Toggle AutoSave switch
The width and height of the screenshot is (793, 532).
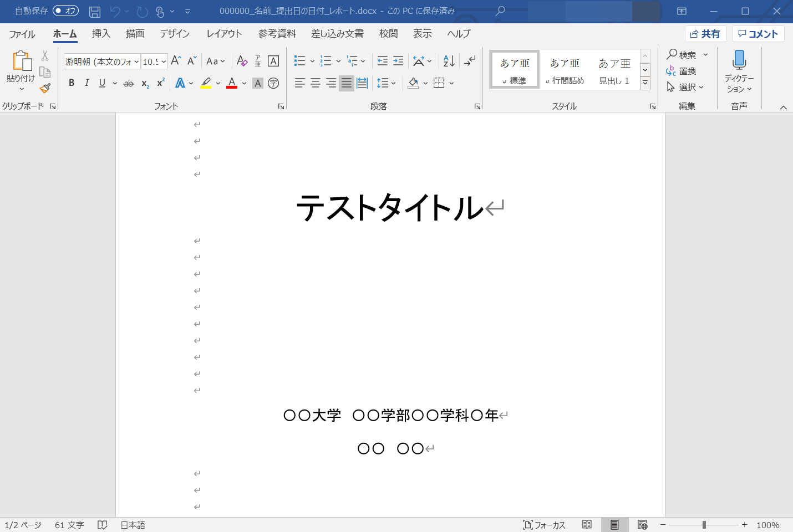(65, 11)
